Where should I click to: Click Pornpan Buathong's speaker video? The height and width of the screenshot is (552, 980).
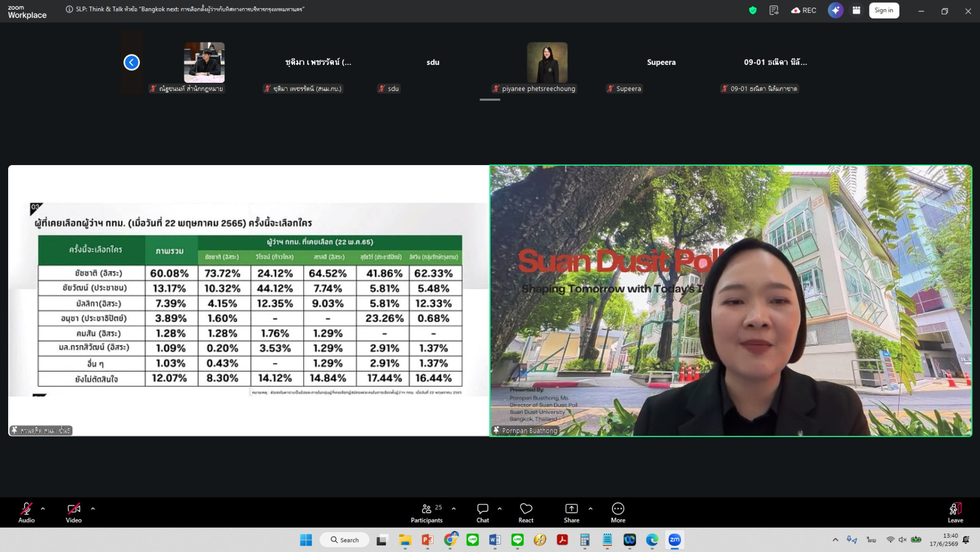(x=731, y=301)
